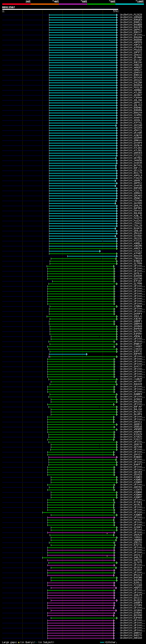146x644 pixels.
Task: Click the UniRef100_B9DHM4 hit
Action: (x=131, y=110)
